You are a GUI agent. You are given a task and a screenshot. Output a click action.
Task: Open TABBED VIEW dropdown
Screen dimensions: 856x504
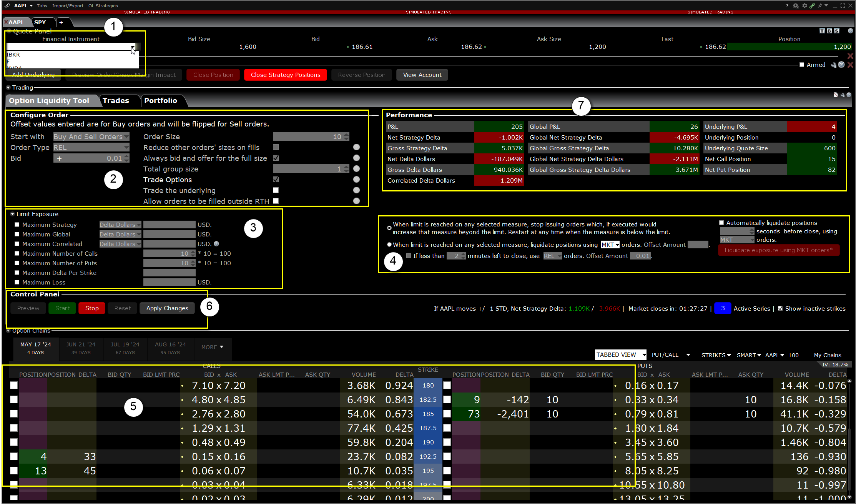[x=621, y=355]
